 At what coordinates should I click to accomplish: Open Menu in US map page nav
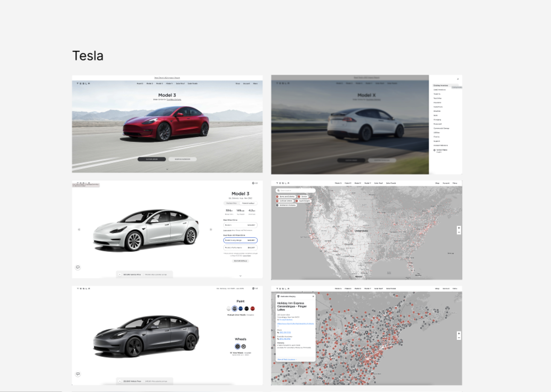pyautogui.click(x=455, y=183)
